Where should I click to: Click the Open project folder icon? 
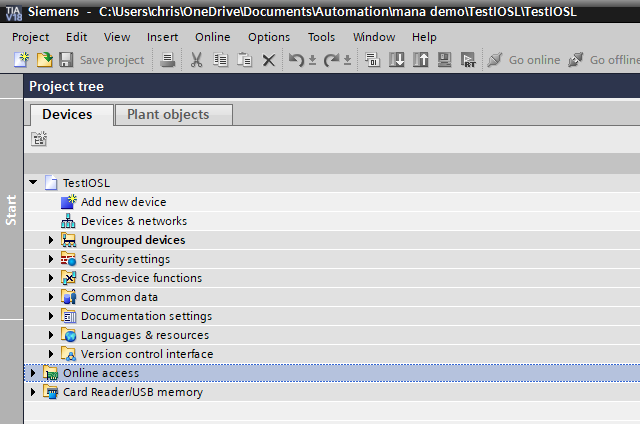pyautogui.click(x=44, y=60)
